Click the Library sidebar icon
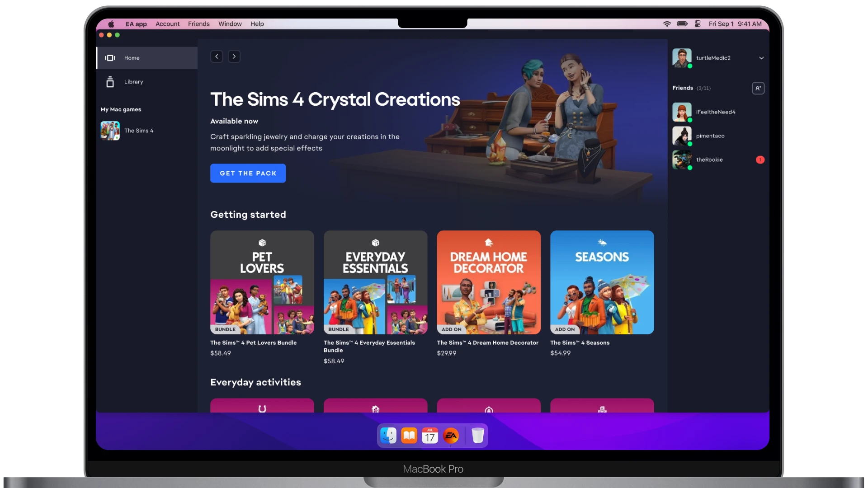The image size is (868, 488). [x=110, y=82]
